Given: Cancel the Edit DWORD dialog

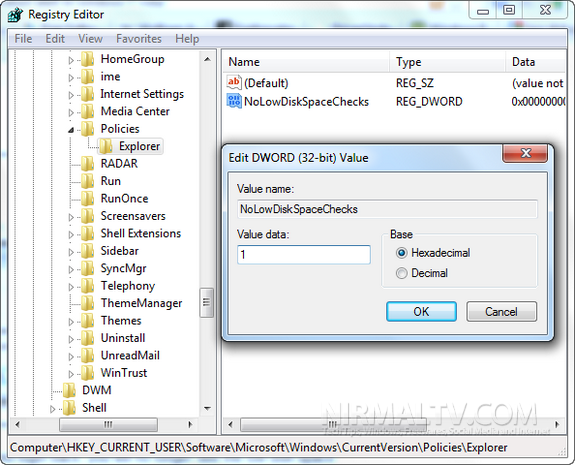Looking at the screenshot, I should 501,312.
